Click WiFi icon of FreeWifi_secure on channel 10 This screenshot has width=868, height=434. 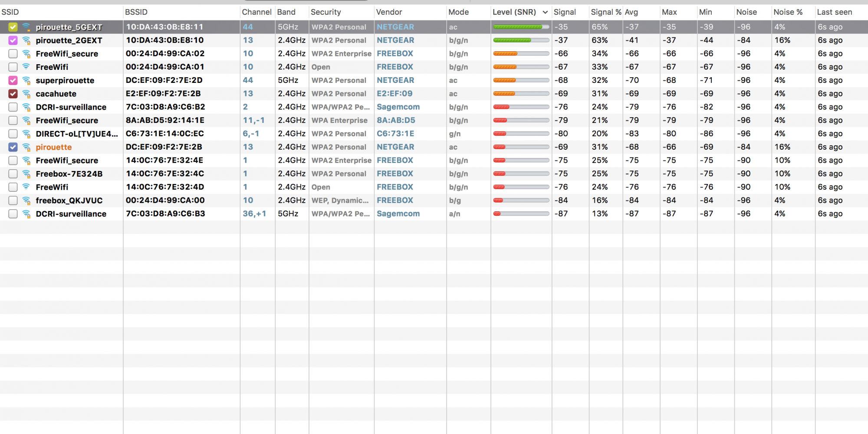pyautogui.click(x=26, y=54)
